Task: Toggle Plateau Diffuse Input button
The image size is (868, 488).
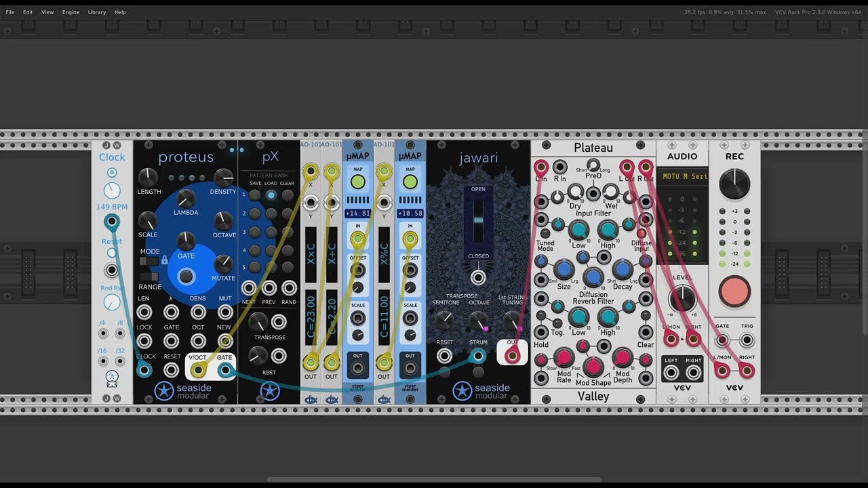Action: [641, 233]
